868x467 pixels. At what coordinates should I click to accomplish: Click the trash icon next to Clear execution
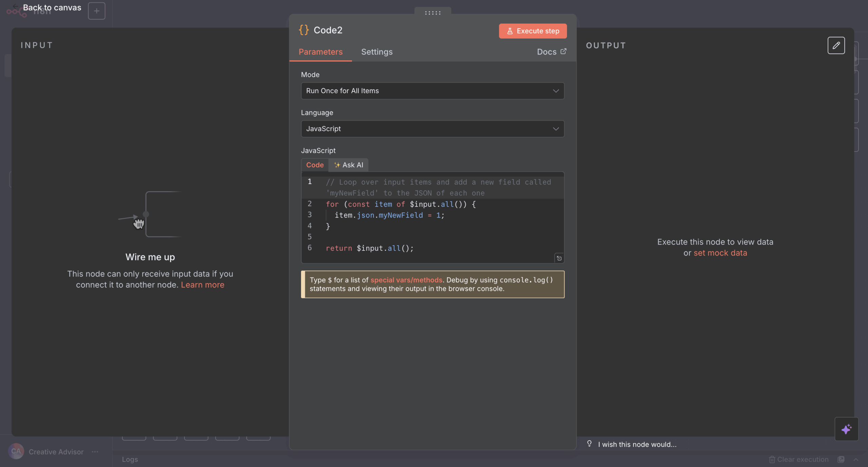(x=772, y=460)
